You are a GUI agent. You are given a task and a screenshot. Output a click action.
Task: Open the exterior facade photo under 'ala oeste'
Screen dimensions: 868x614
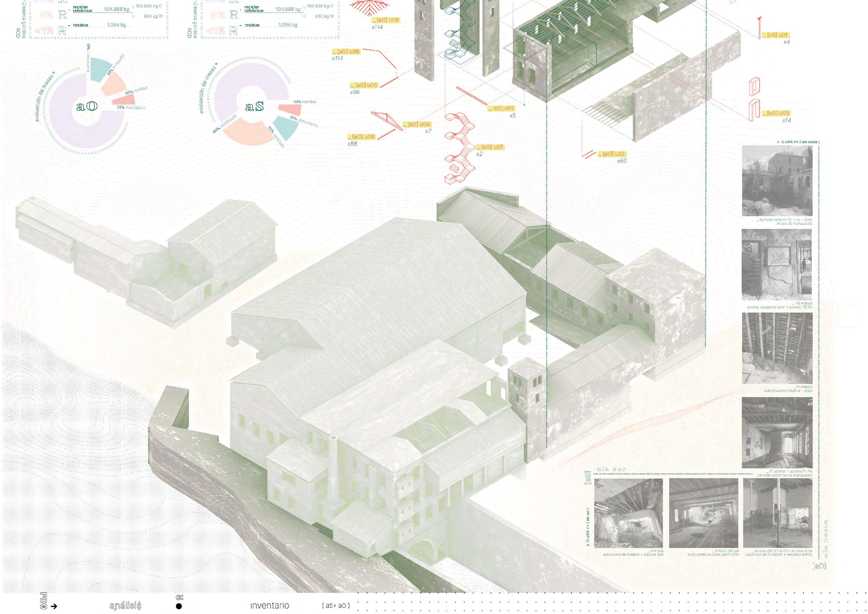(x=777, y=181)
